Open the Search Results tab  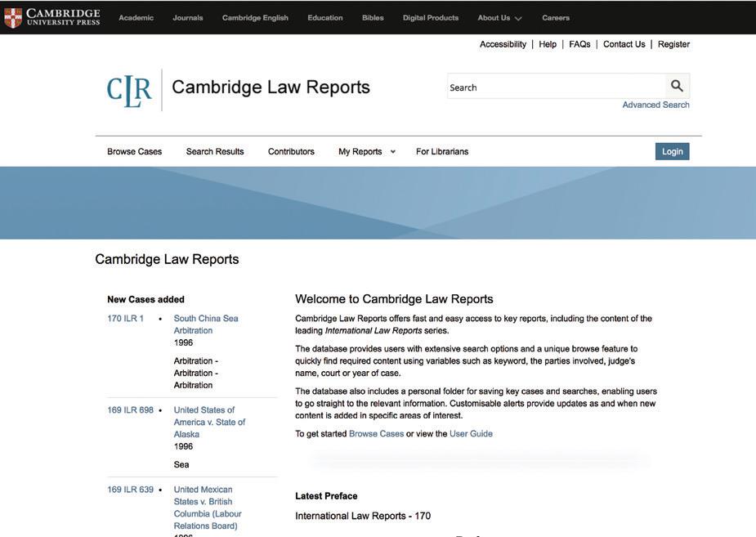coord(215,151)
